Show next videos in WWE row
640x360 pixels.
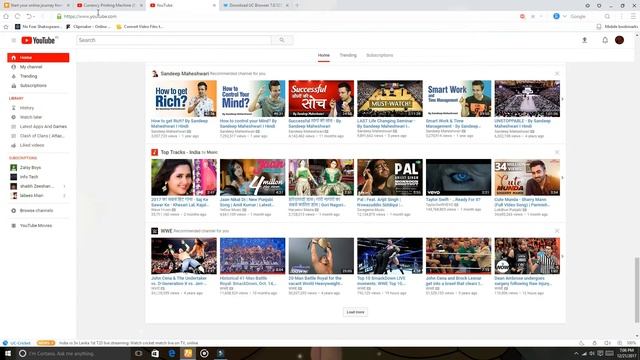[562, 256]
